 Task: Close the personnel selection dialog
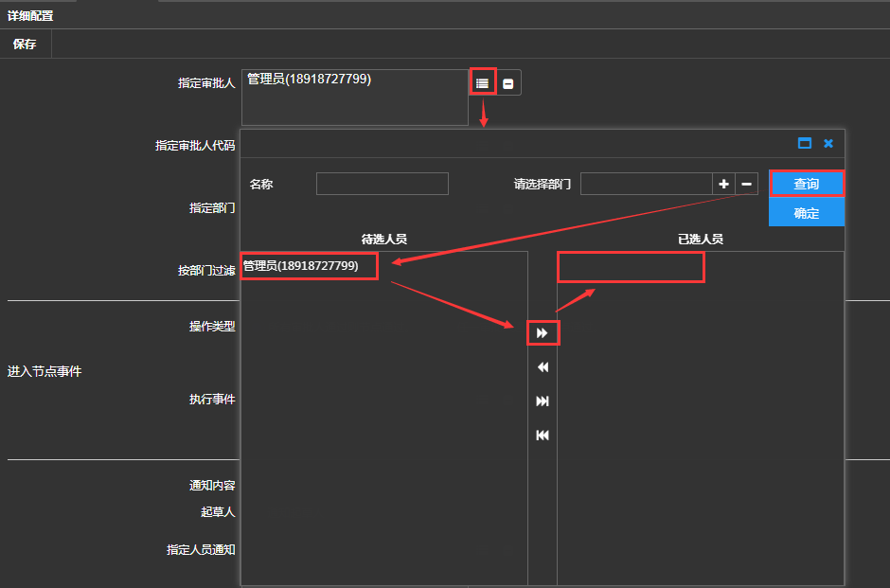pyautogui.click(x=828, y=143)
